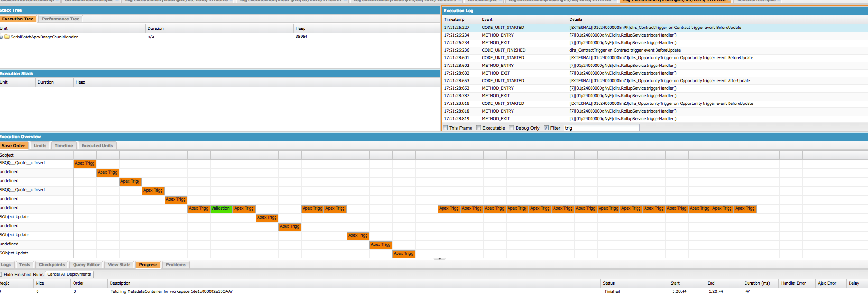Screen dimensions: 868x300
Task: Open the Logs tab
Action: 6,265
